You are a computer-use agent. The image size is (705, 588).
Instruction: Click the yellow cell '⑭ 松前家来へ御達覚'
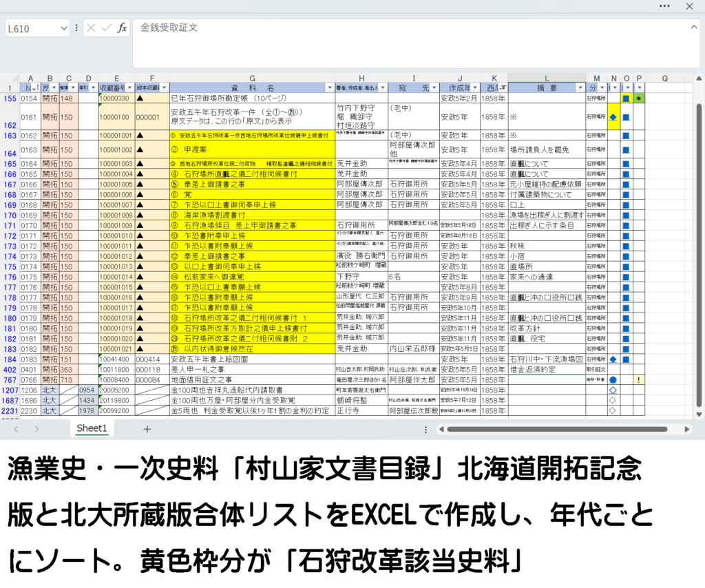[x=252, y=277]
